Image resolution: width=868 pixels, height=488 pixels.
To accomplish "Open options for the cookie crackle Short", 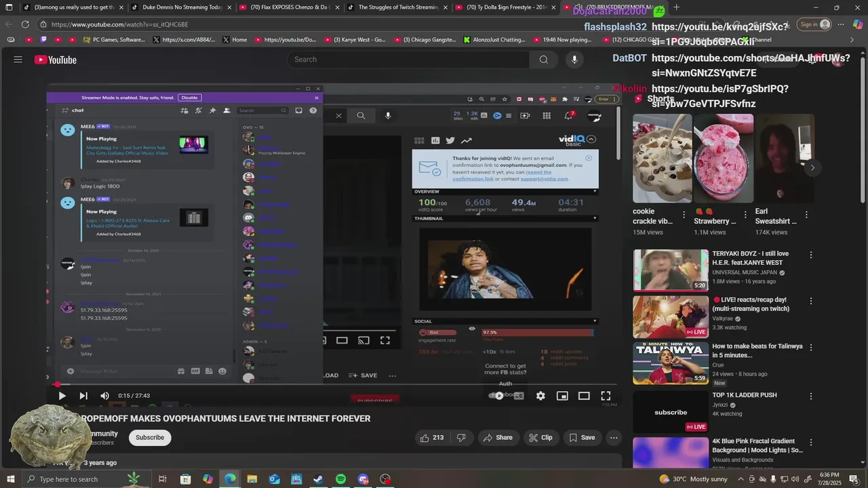I will coord(684,215).
